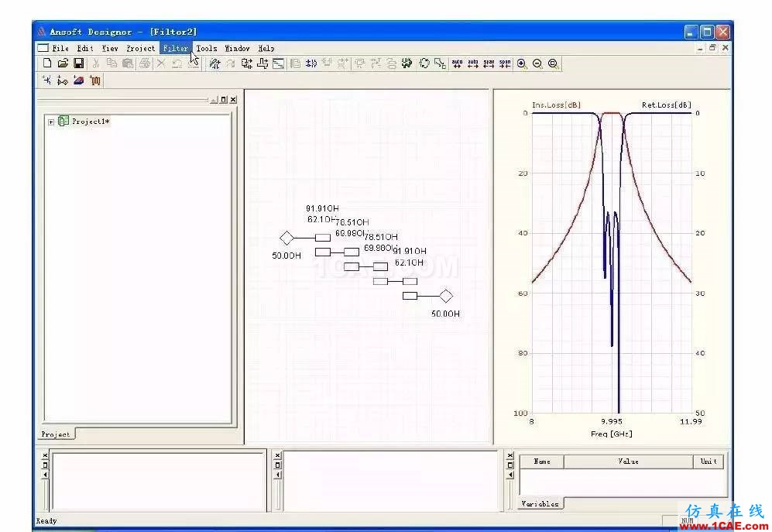Click the tuning sliders icon
This screenshot has width=772, height=532.
coord(311,63)
